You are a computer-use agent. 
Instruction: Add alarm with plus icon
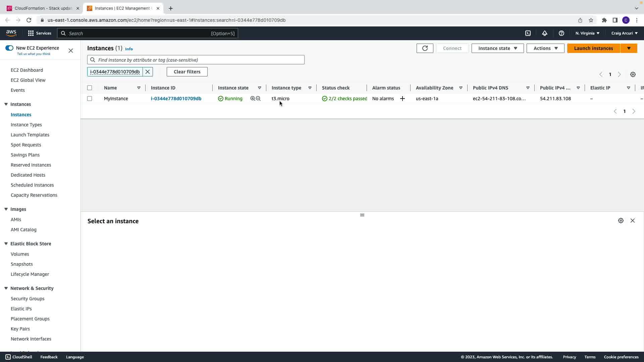402,99
